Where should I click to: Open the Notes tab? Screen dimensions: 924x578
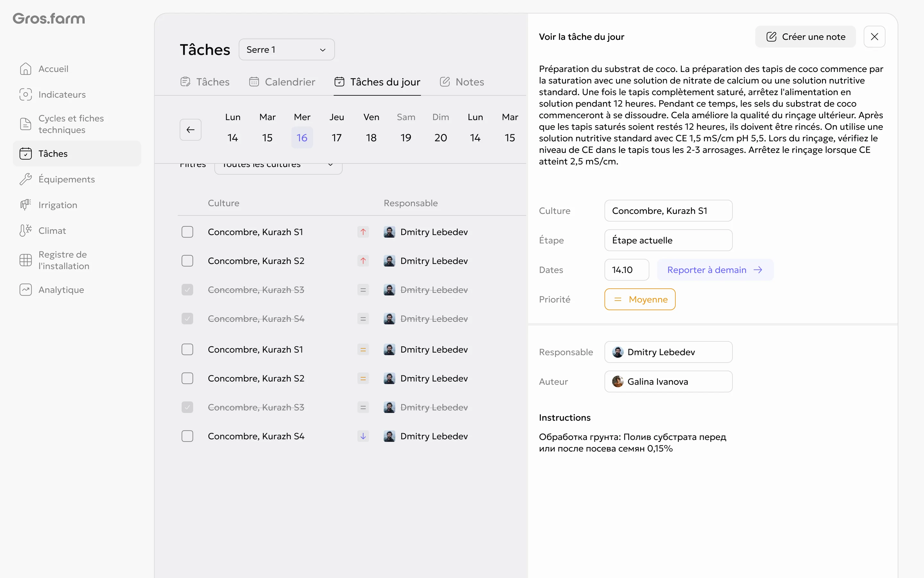462,82
